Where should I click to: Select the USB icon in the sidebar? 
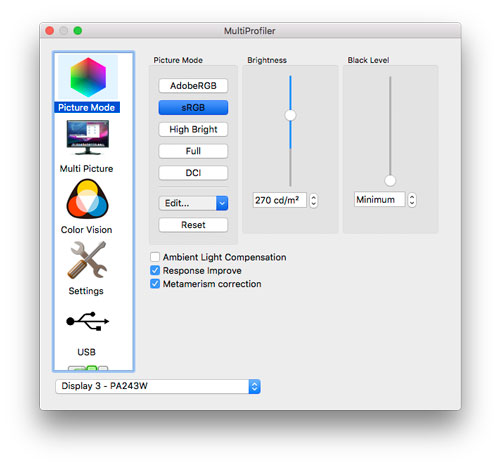pos(87,321)
